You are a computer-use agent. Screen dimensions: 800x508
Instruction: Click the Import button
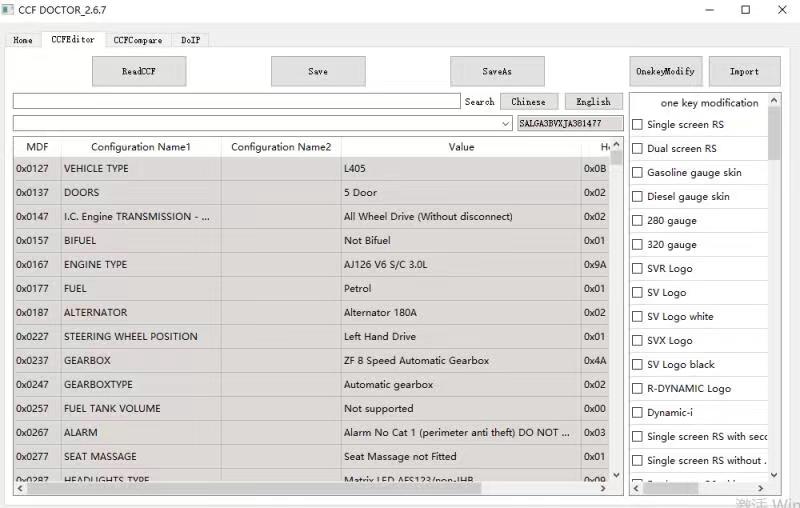pyautogui.click(x=744, y=72)
